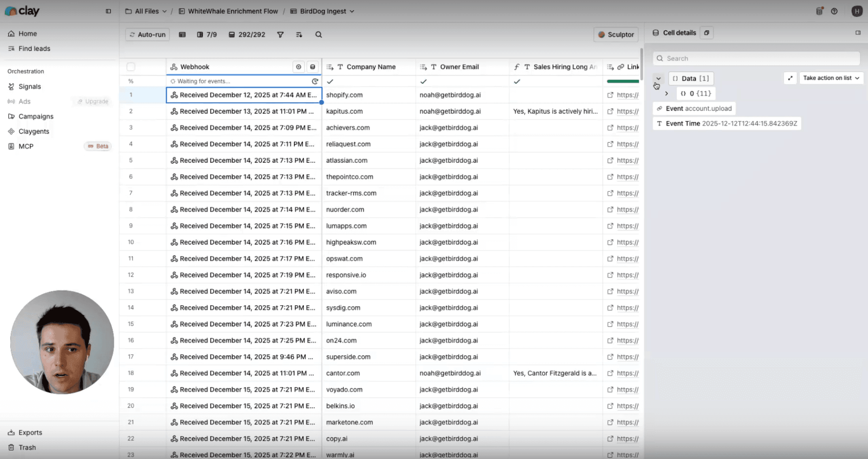Open the Take action on list dropdown
Screen dimensions: 868x459
point(831,78)
